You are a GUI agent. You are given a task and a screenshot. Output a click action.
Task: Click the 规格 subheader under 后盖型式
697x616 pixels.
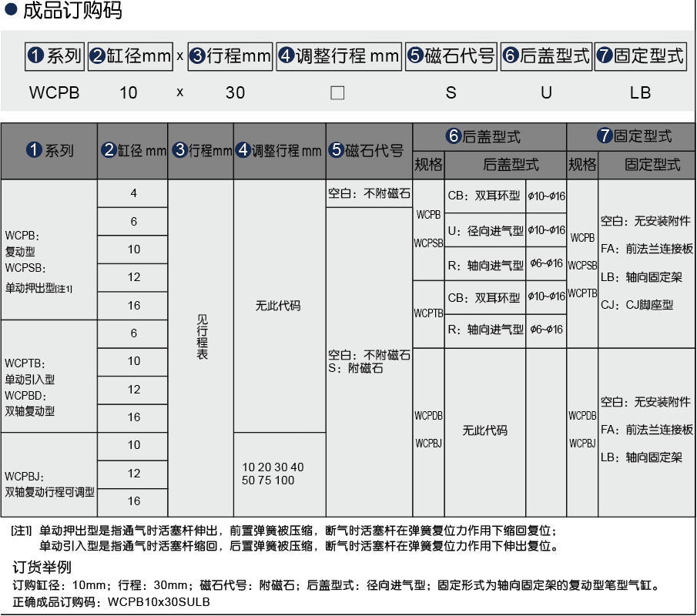tap(428, 165)
